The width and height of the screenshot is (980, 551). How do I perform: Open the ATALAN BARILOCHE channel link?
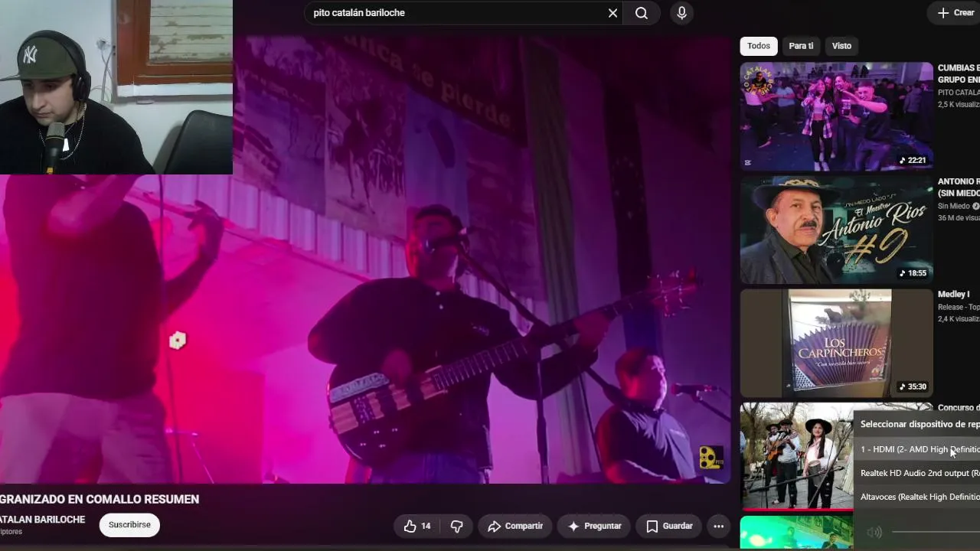click(43, 520)
